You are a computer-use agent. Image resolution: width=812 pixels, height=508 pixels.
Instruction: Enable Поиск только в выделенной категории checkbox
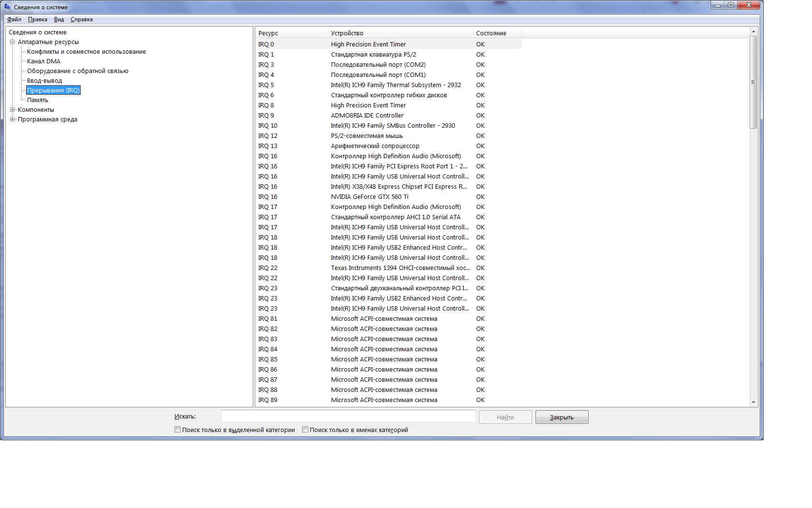(177, 430)
